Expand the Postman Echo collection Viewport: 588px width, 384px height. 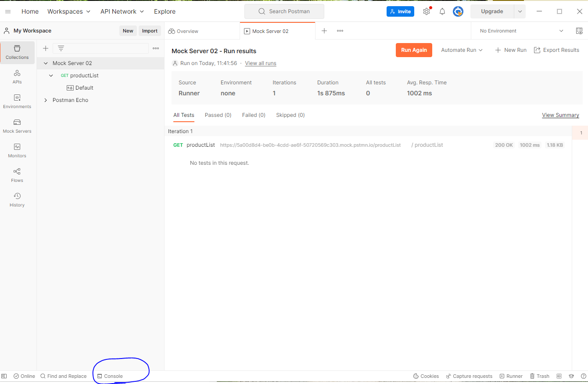click(x=46, y=100)
